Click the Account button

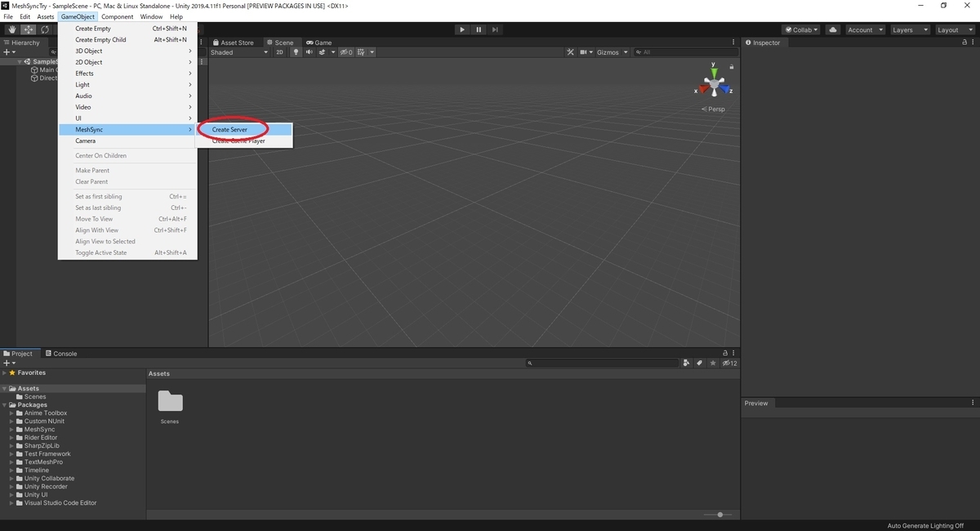pos(863,29)
